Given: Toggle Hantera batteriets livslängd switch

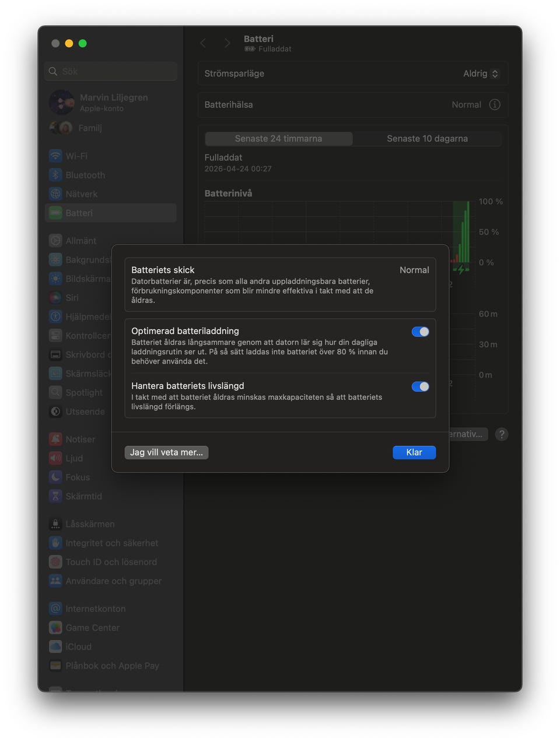Looking at the screenshot, I should click(420, 386).
